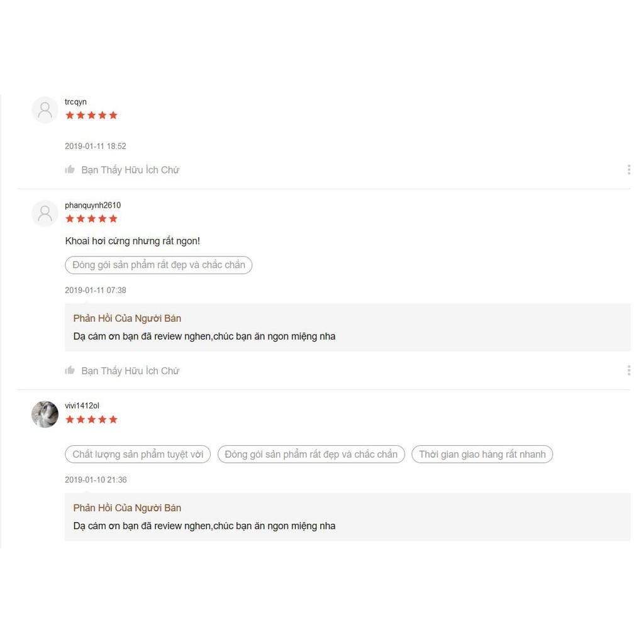Click seller reply heading under phanquynh2610's review
Viewport: 644px width, 644px height.
[x=127, y=318]
